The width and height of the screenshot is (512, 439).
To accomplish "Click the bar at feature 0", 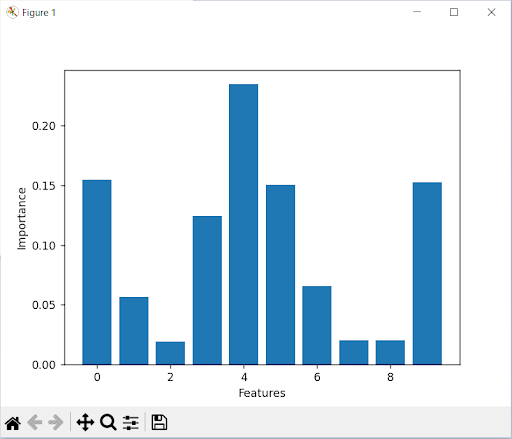I will 97,272.
